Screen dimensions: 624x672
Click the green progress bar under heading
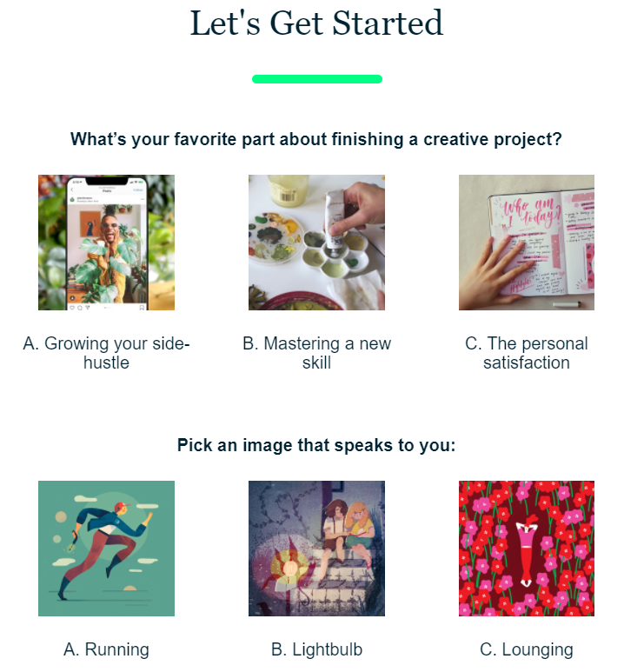(x=316, y=79)
